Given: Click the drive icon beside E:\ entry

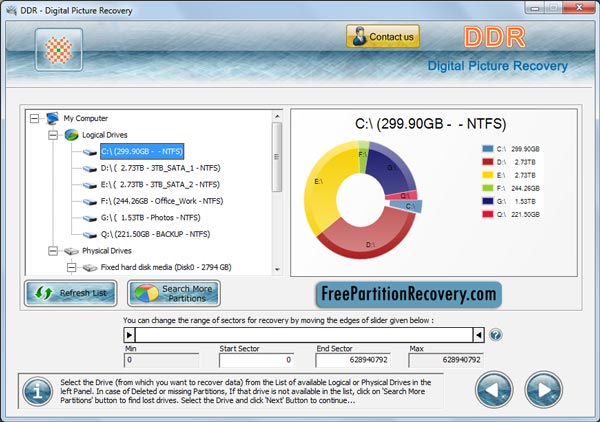Looking at the screenshot, I should tap(90, 185).
